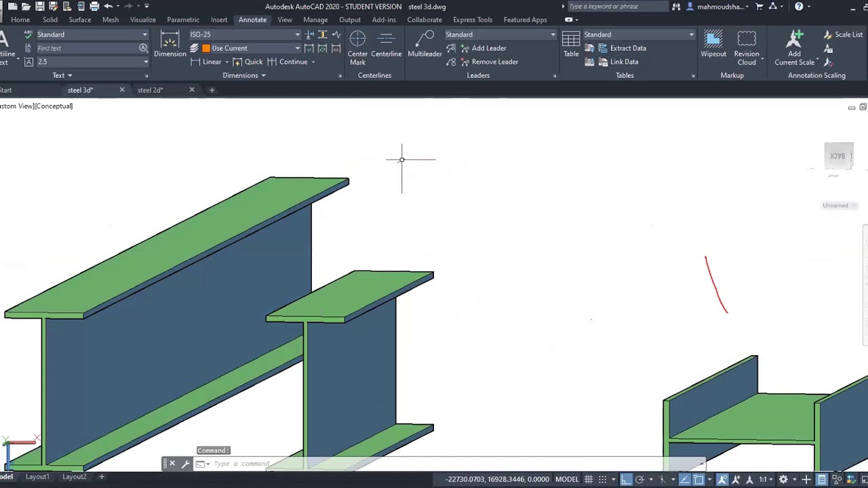Toggle the grid display in status bar
Image resolution: width=868 pixels, height=488 pixels.
coord(589,479)
